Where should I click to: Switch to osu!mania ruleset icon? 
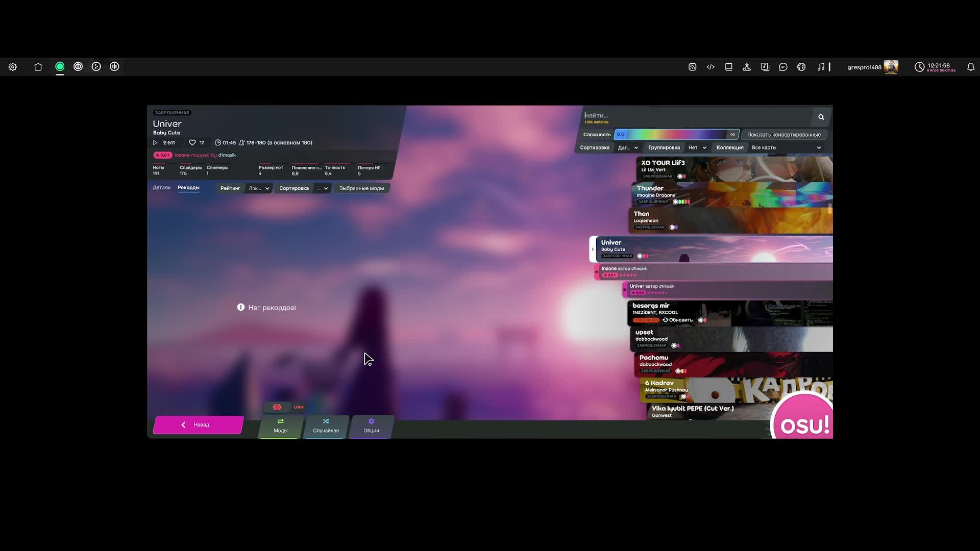[114, 67]
